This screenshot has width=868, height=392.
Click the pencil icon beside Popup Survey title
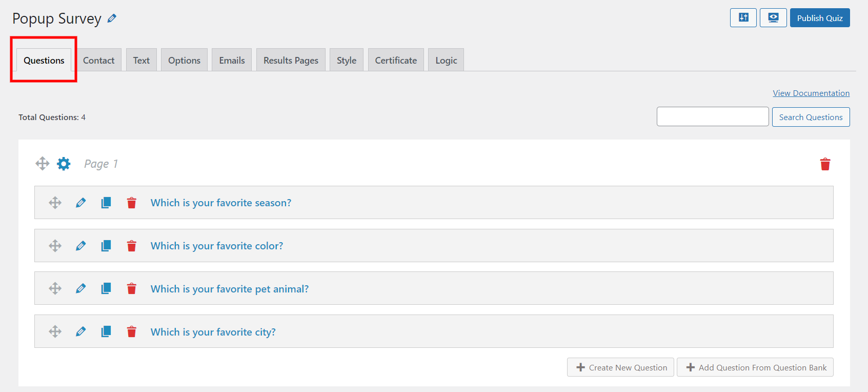[x=112, y=18]
